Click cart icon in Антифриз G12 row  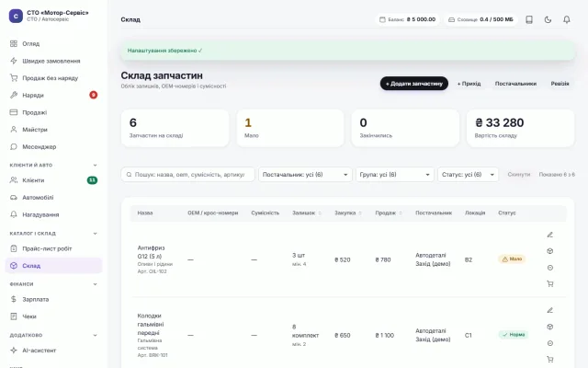(549, 284)
